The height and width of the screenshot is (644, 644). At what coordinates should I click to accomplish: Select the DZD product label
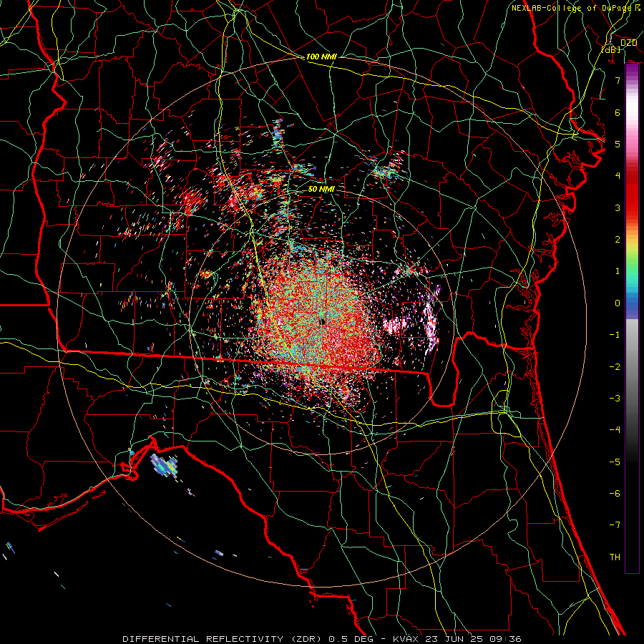click(x=628, y=43)
